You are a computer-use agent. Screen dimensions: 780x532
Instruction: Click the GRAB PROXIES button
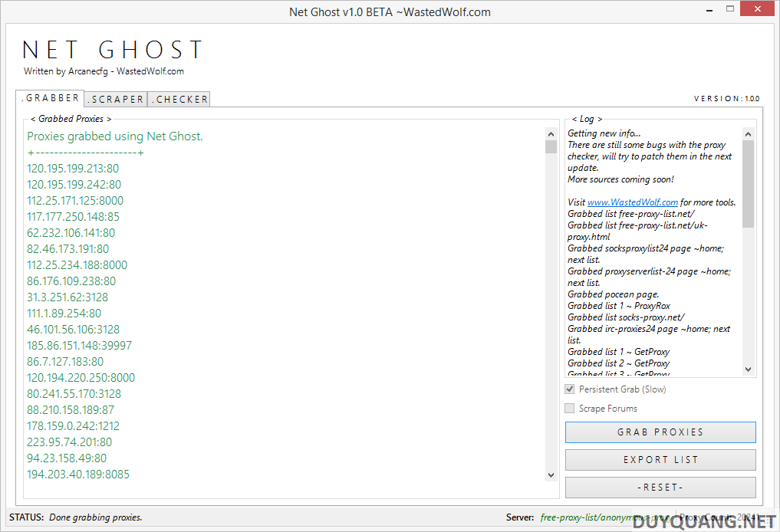[x=660, y=432]
